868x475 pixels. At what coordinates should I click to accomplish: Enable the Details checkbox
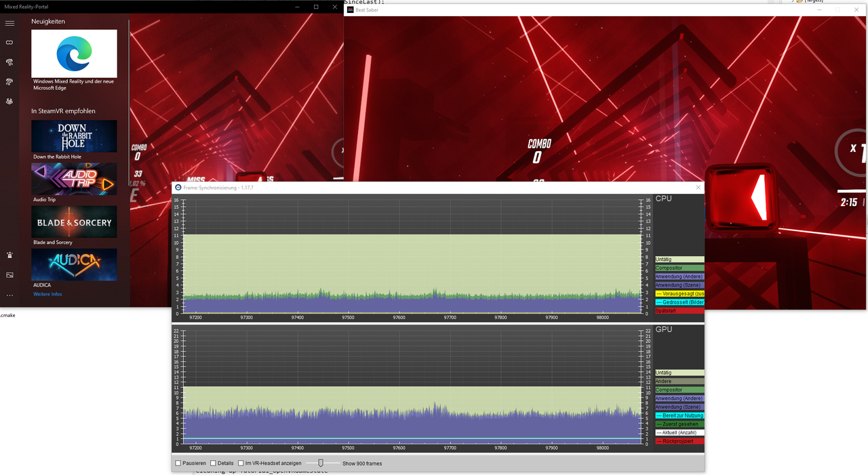(213, 463)
